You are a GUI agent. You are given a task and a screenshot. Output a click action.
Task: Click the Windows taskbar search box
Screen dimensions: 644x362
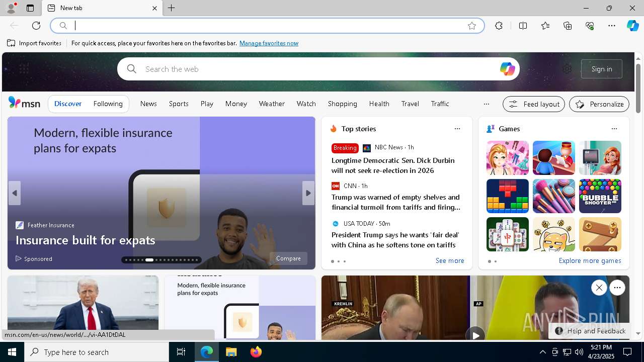point(97,352)
